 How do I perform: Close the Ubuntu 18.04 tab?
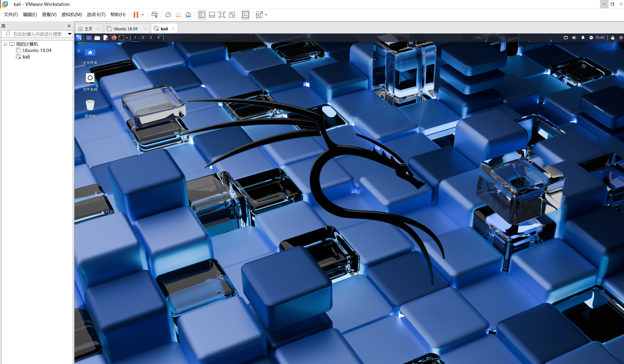coord(145,29)
